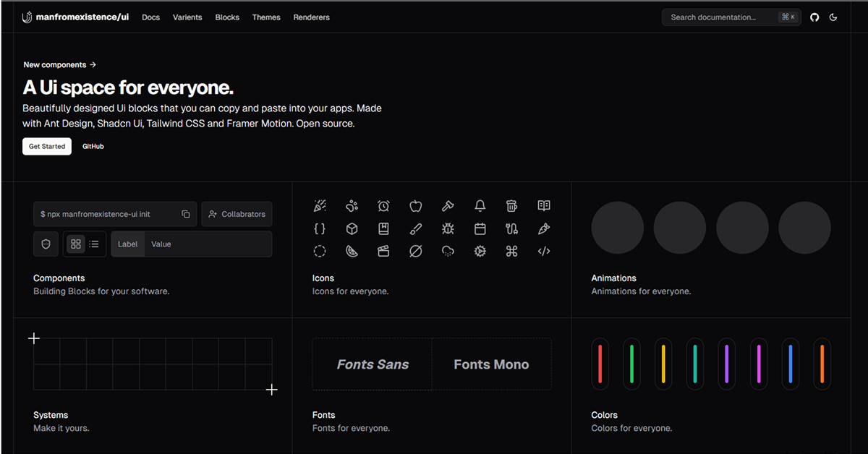Screen dimensions: 868x454
Task: Open the Docs menu item
Action: [151, 17]
